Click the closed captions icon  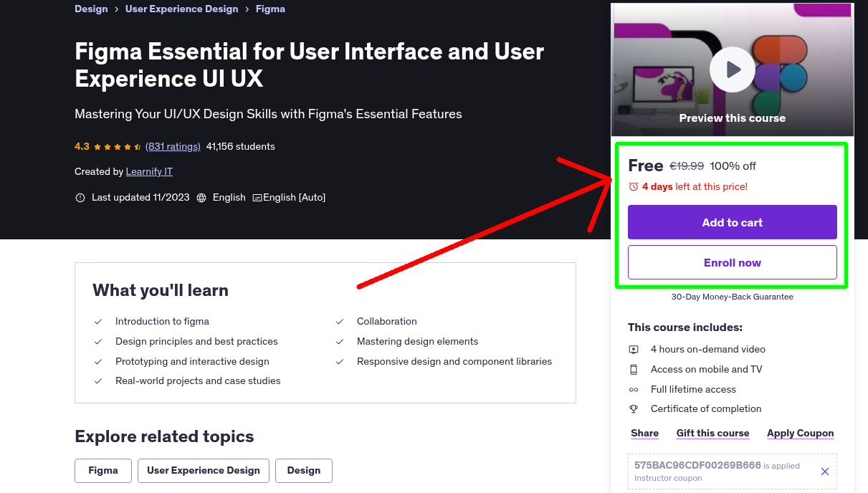257,197
